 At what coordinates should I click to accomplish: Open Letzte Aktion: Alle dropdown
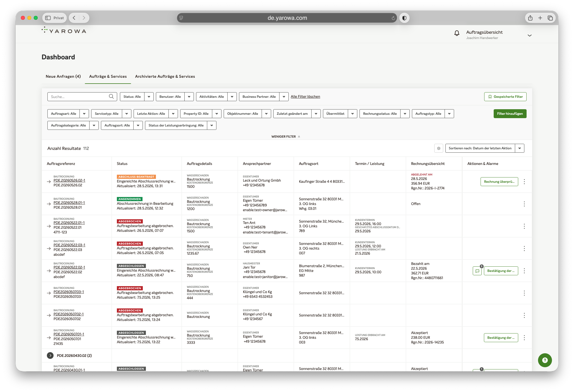click(x=155, y=114)
